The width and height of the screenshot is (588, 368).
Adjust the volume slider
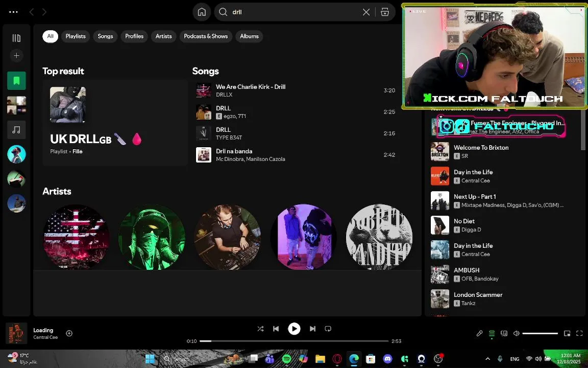[540, 333]
